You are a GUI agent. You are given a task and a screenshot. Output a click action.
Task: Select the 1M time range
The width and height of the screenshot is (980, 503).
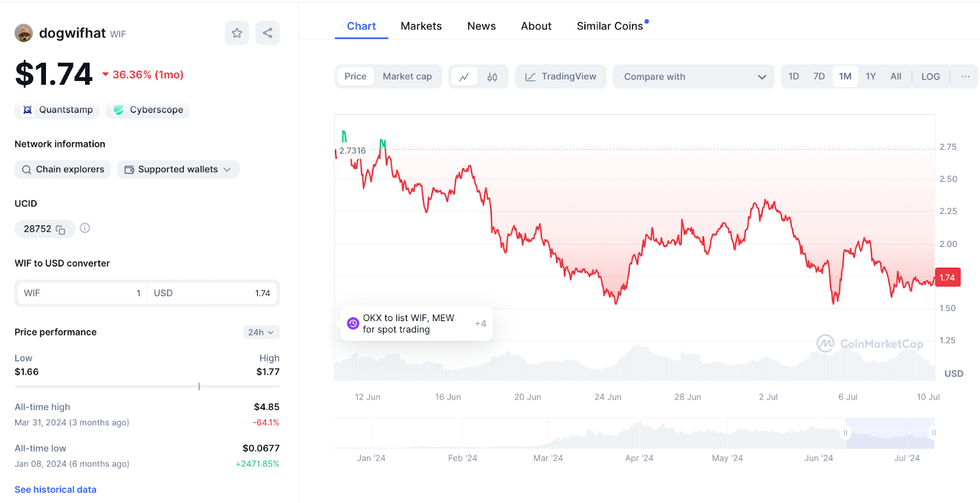pos(845,77)
